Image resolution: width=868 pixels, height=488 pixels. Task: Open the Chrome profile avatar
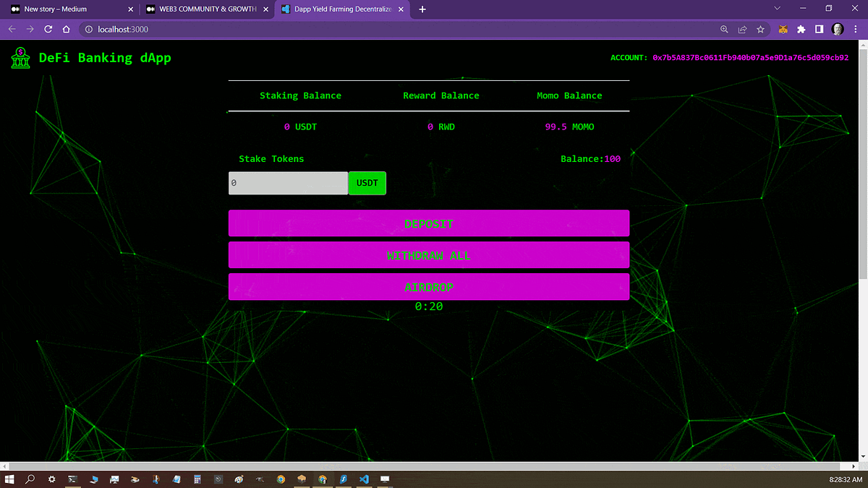(837, 29)
